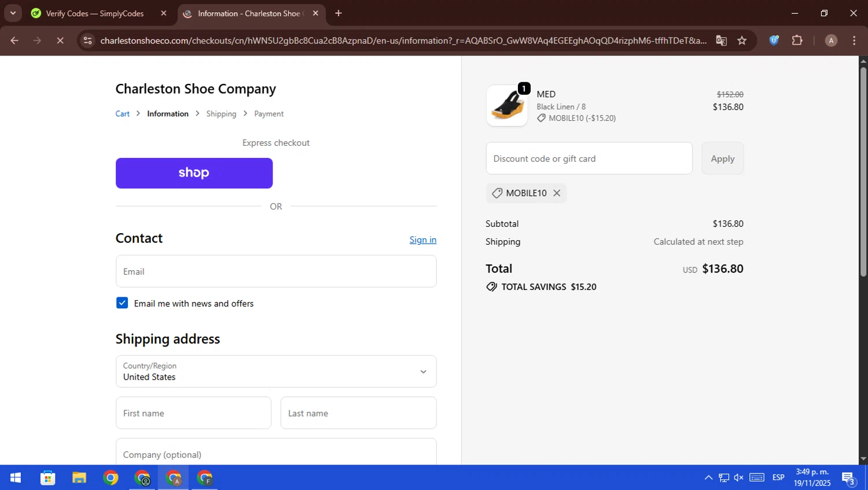Expand the Country/Region dropdown
The width and height of the screenshot is (868, 490).
pos(276,371)
